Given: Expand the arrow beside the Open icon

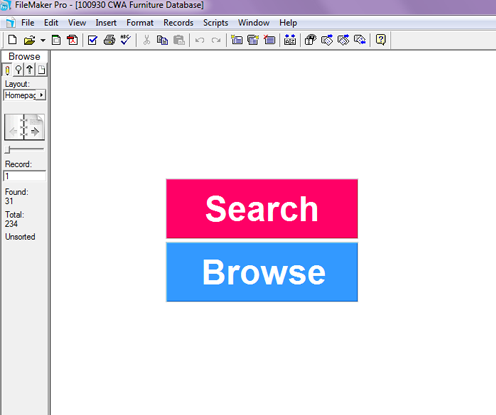Looking at the screenshot, I should click(x=43, y=41).
